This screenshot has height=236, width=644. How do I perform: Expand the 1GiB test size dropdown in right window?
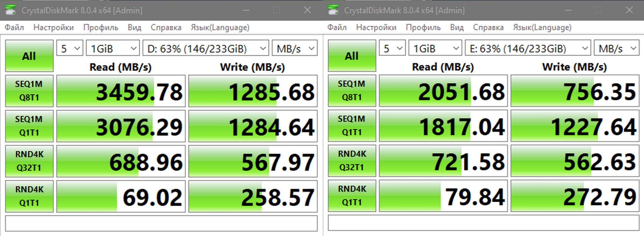pyautogui.click(x=435, y=48)
